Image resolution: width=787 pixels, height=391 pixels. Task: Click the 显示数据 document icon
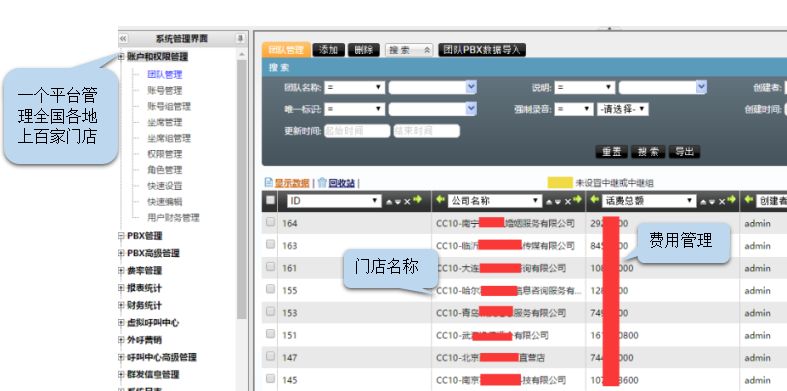[269, 183]
